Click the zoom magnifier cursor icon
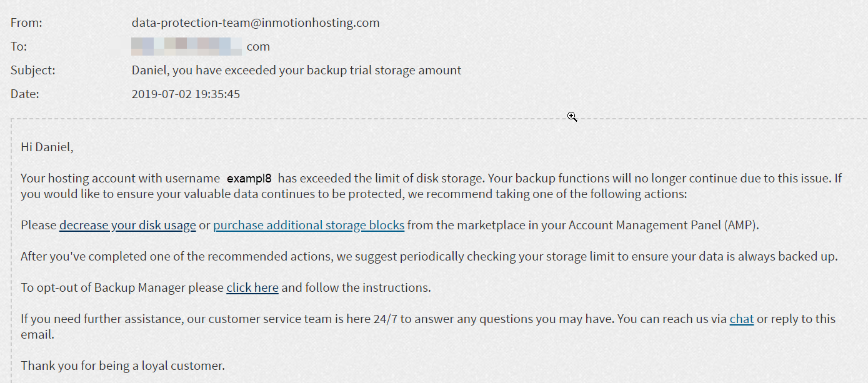The width and height of the screenshot is (868, 383). pyautogui.click(x=572, y=117)
